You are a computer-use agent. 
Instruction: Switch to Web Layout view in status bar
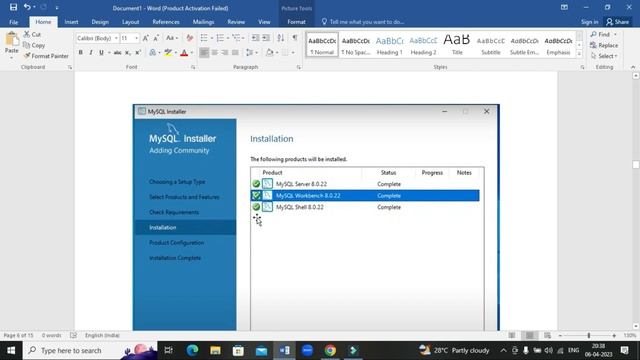click(548, 335)
